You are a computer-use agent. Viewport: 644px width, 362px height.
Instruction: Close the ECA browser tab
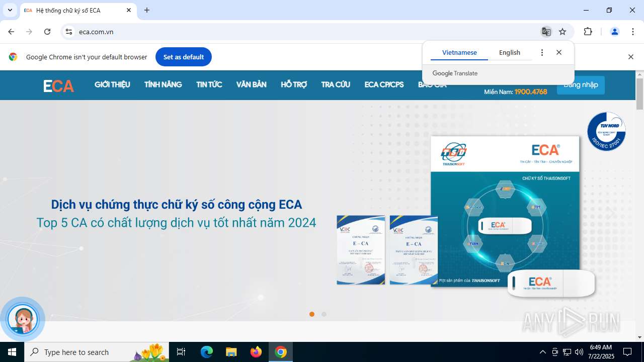tap(129, 10)
